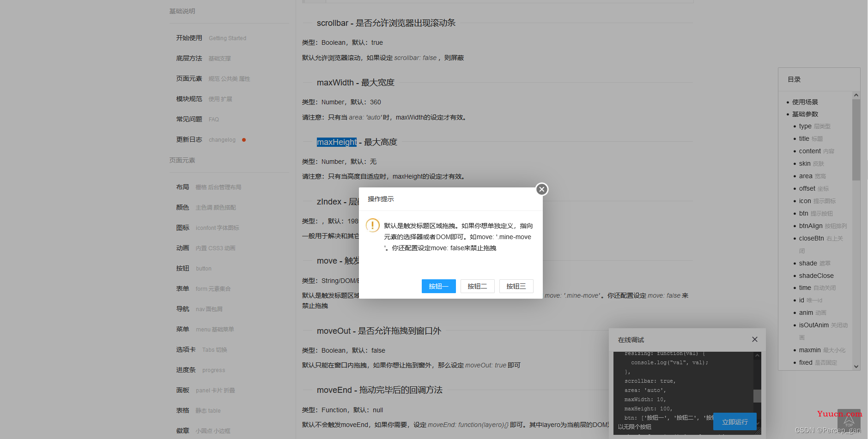Jump to anim 动画 in 目录
868x439 pixels.
pyautogui.click(x=813, y=313)
